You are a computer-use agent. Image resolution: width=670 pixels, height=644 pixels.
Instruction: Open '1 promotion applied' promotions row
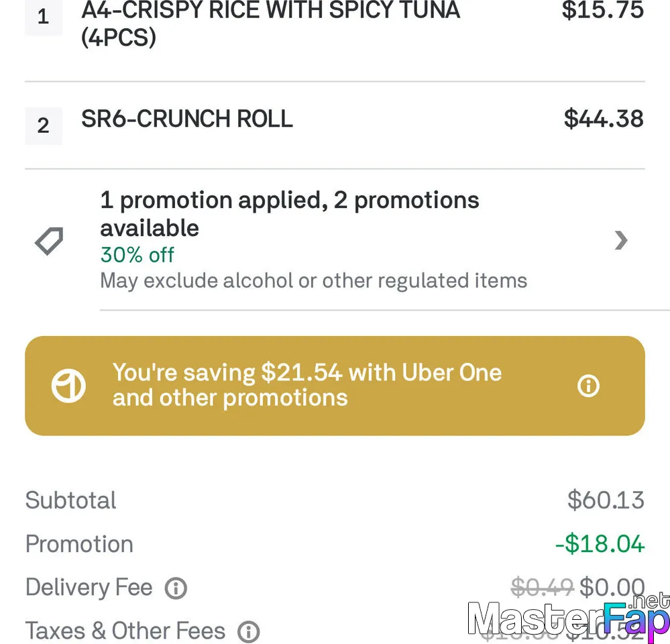pyautogui.click(x=335, y=240)
